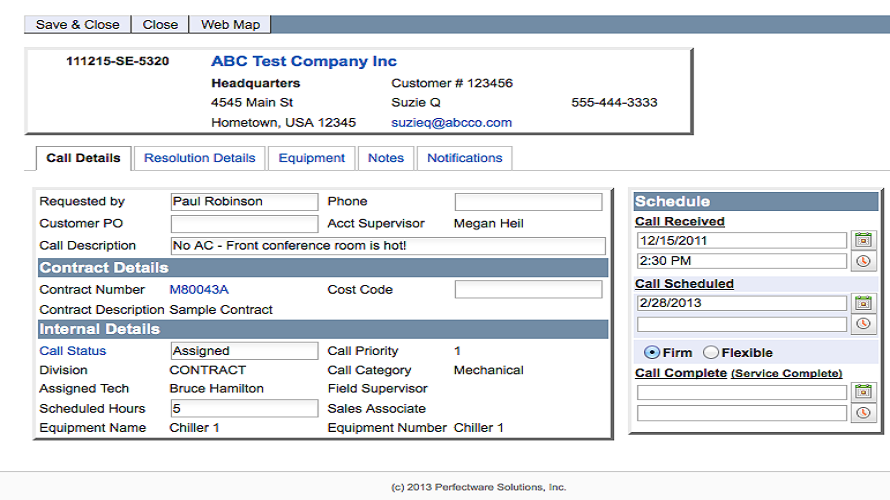Click the suzieq@abcco.com email link
The image size is (890, 500).
(451, 123)
